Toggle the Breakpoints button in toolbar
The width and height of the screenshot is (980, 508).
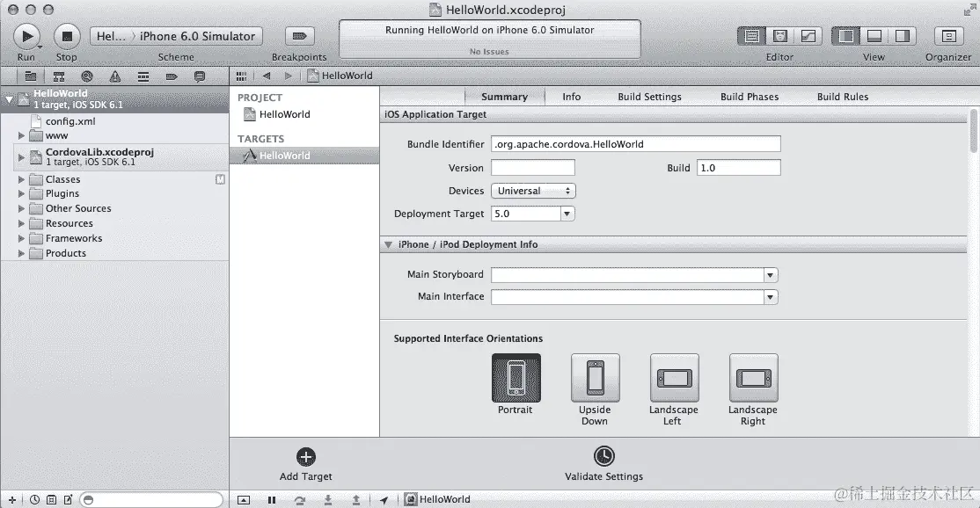[x=299, y=35]
